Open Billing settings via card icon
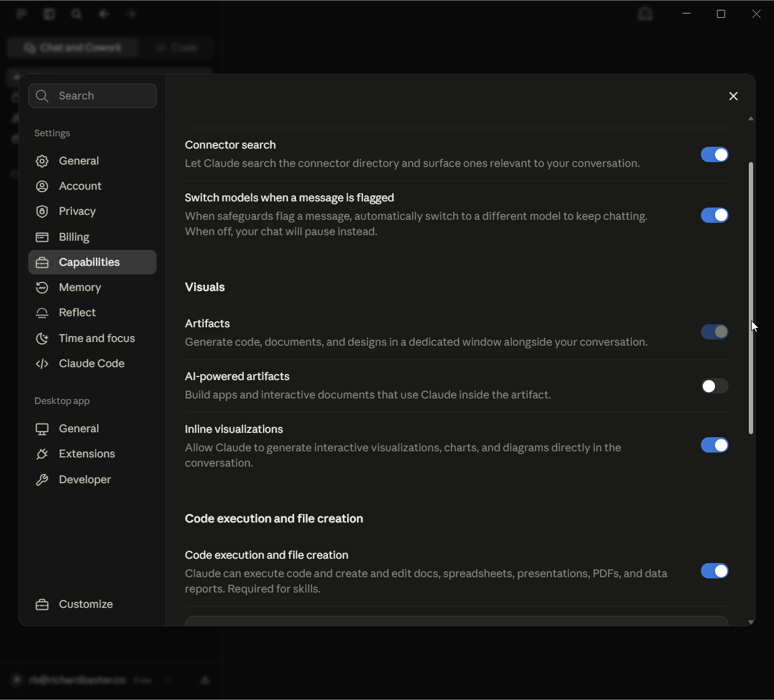 [x=42, y=237]
